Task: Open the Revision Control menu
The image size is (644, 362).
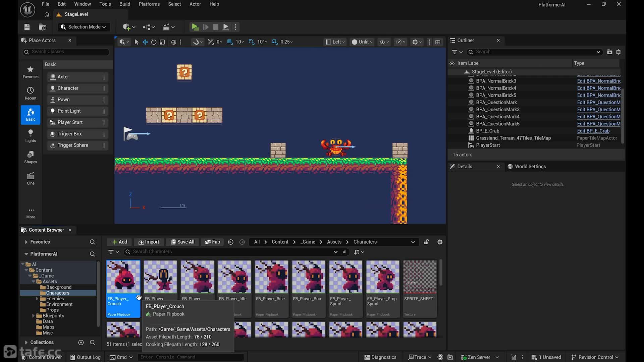Action: click(x=595, y=357)
